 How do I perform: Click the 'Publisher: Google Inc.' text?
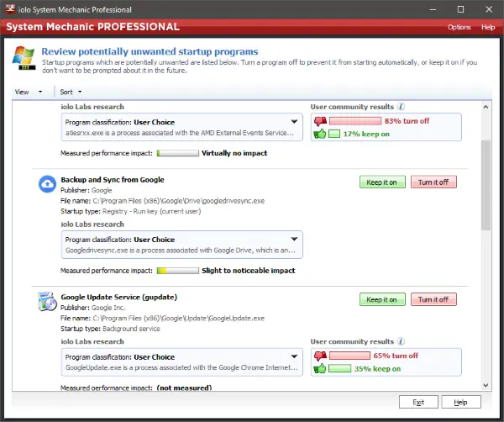click(93, 308)
